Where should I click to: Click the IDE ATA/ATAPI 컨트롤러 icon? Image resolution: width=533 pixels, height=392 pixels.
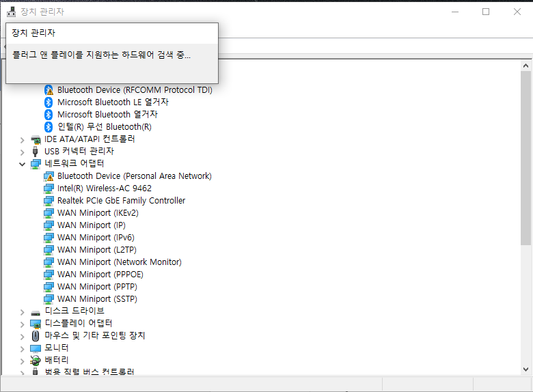click(36, 139)
